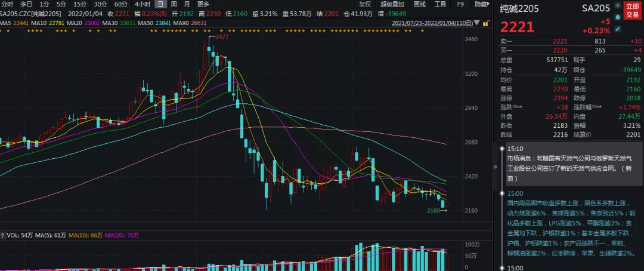Toggle the chart range lock icon
This screenshot has width=644, height=271.
click(x=485, y=23)
